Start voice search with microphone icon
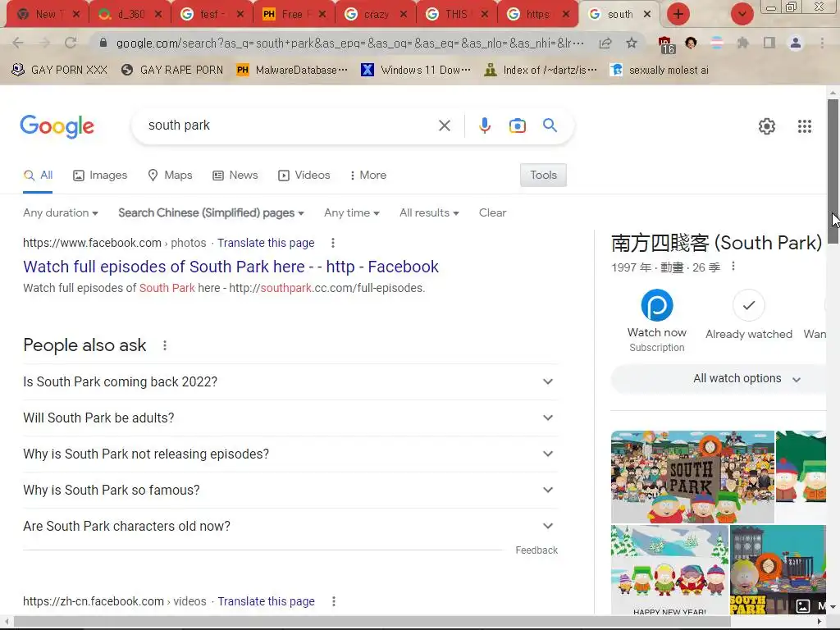The width and height of the screenshot is (840, 630). [x=484, y=126]
